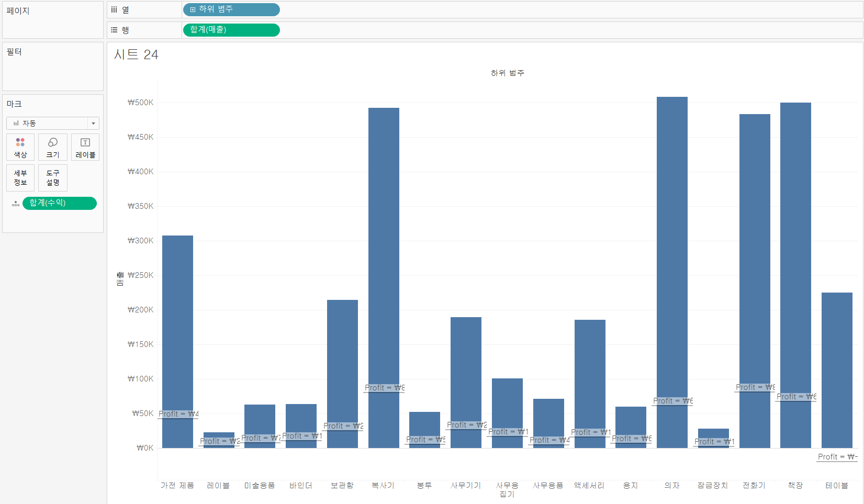Select the 사무기기 bar
Screen dimensions: 864x504
click(466, 383)
